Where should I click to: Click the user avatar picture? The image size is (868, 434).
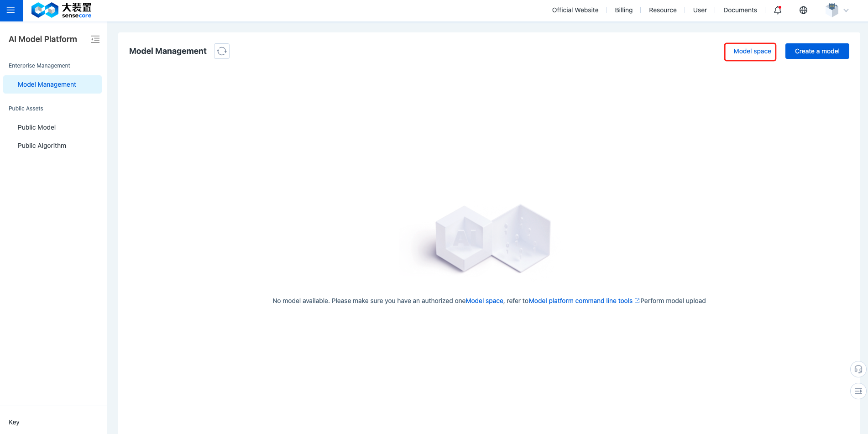click(832, 10)
